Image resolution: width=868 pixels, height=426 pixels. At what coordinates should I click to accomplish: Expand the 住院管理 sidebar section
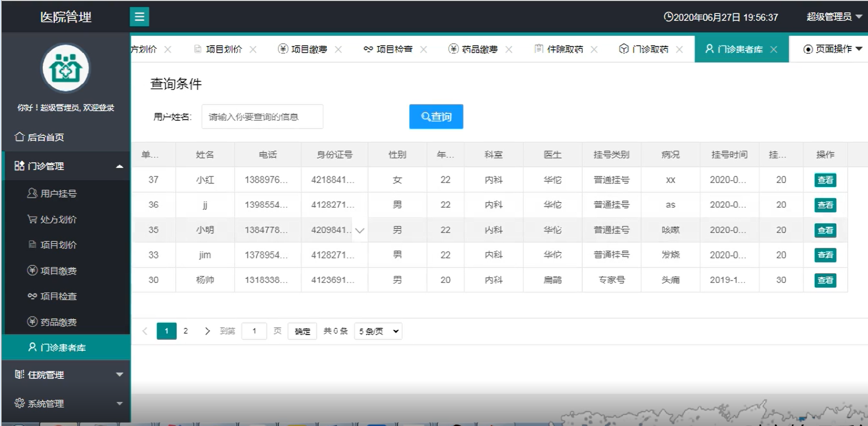pyautogui.click(x=66, y=375)
